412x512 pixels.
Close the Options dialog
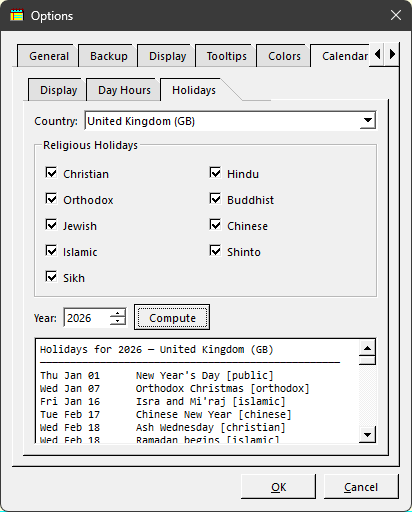point(396,15)
